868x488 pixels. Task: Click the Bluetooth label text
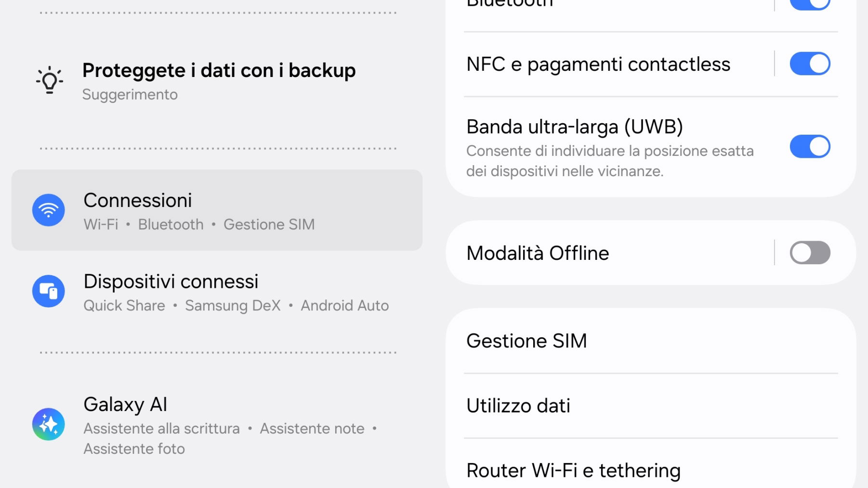pos(510,3)
